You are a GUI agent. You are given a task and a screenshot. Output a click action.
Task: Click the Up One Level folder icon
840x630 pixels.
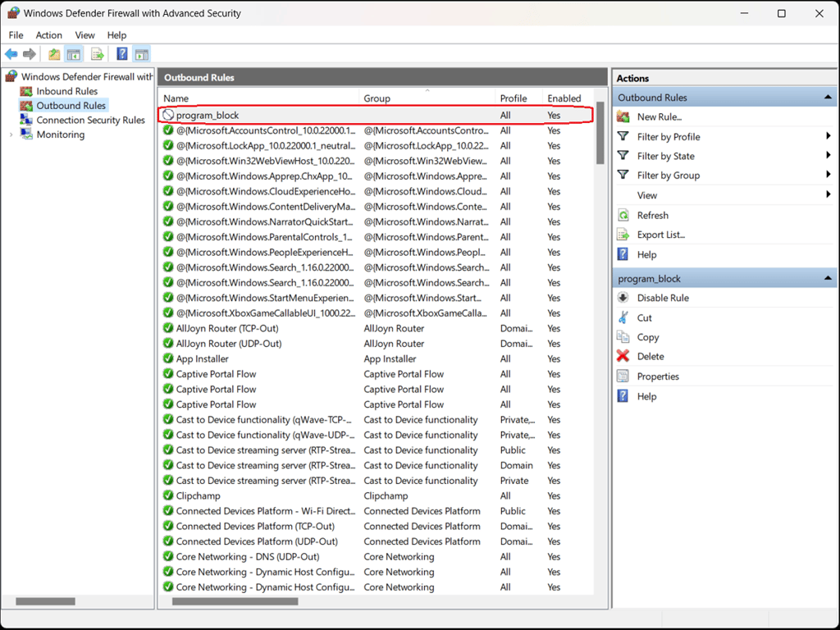[54, 54]
